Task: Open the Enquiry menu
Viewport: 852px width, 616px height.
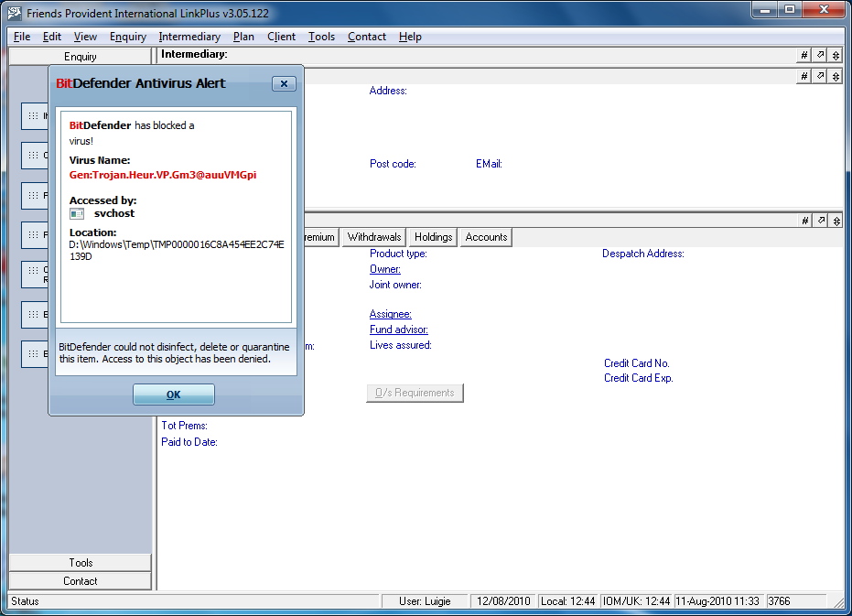Action: click(x=128, y=37)
